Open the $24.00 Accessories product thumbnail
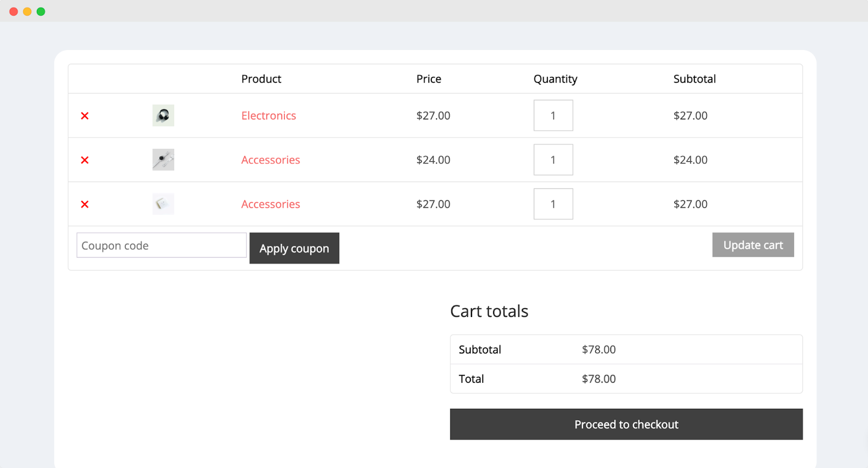The height and width of the screenshot is (468, 868). (x=163, y=160)
